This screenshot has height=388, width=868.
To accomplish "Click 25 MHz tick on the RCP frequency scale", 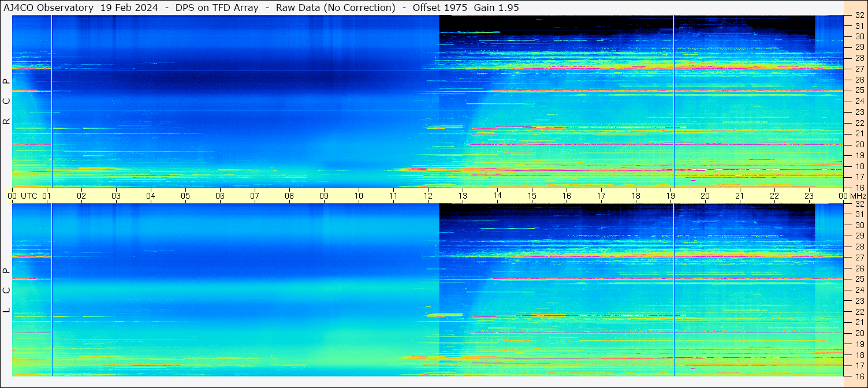I will tap(859, 90).
